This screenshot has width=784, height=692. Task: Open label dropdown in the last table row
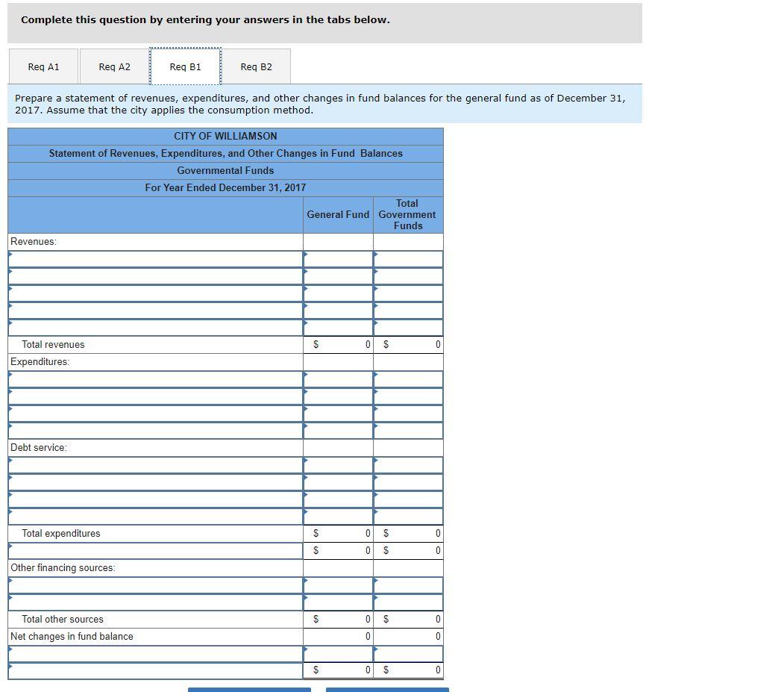(155, 671)
